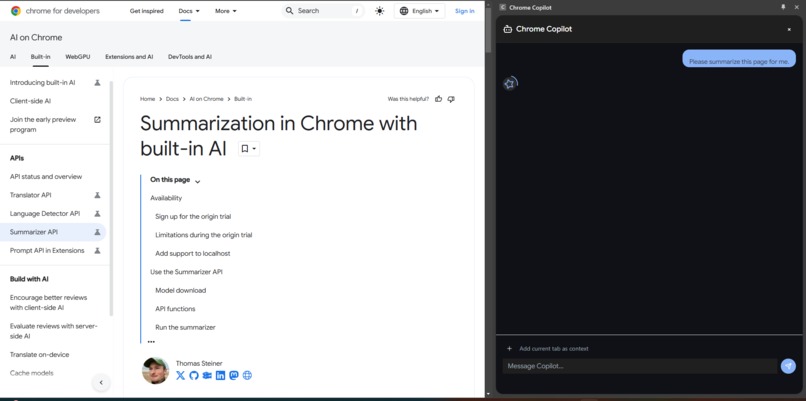Click the Sign in link
This screenshot has width=806, height=401.
click(x=465, y=11)
